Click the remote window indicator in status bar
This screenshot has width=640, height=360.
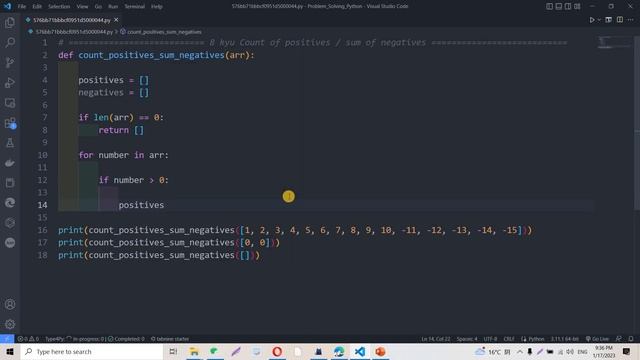tap(7, 339)
